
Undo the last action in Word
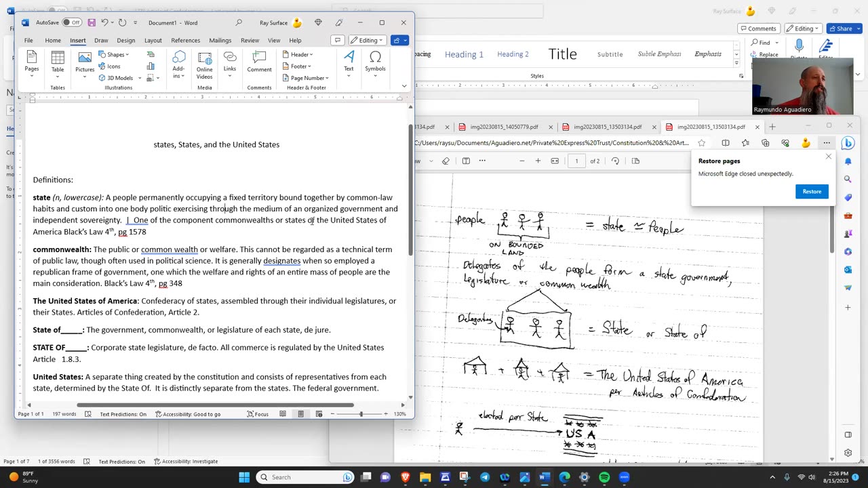point(105,22)
